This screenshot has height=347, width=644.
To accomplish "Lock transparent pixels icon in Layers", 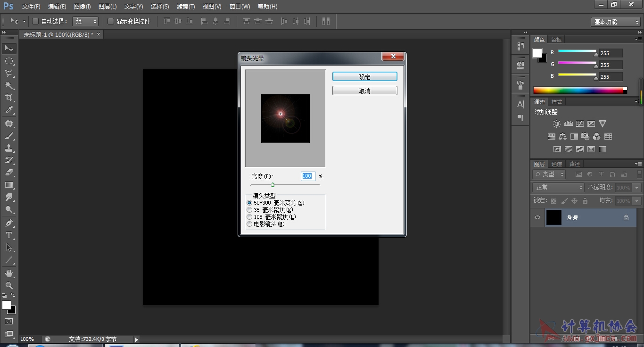I will [554, 201].
